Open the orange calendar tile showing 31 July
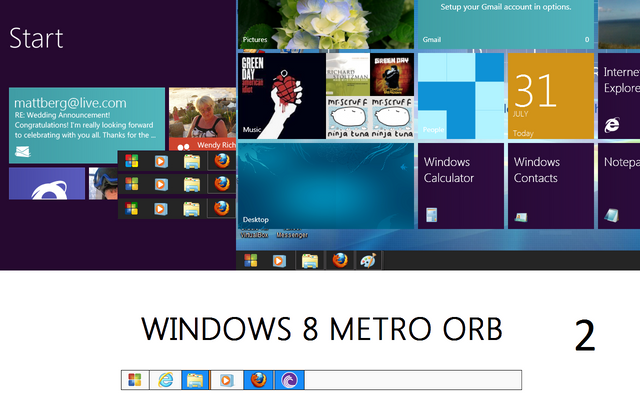 pos(551,96)
